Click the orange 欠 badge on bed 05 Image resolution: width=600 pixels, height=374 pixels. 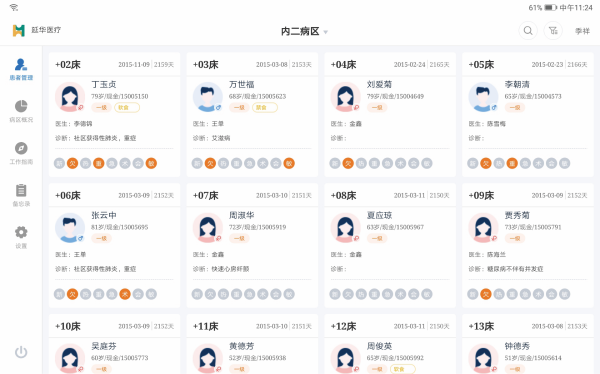(486, 163)
